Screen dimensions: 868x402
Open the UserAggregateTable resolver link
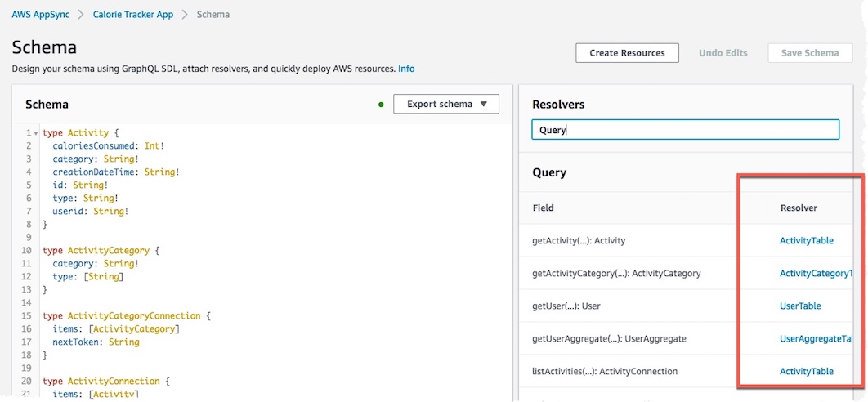815,338
